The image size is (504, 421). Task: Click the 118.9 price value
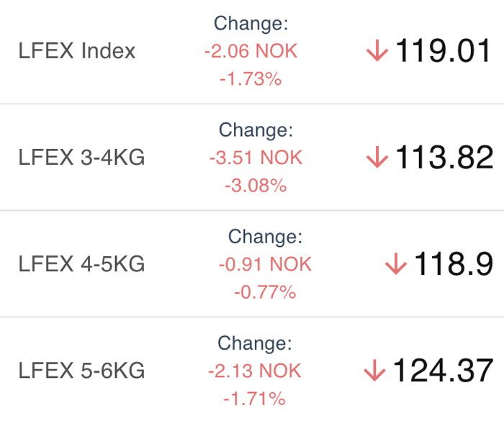[x=454, y=264]
